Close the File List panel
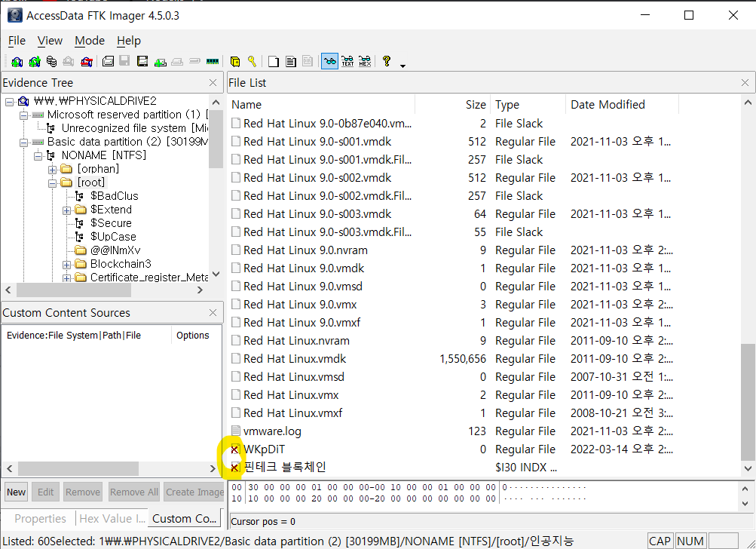 (x=745, y=83)
